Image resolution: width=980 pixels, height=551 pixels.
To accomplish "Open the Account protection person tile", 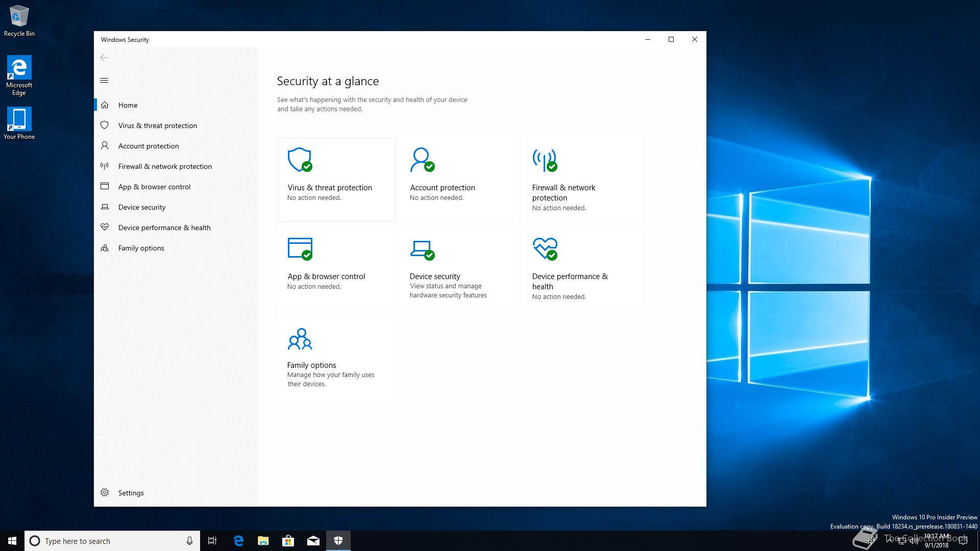I will (458, 179).
